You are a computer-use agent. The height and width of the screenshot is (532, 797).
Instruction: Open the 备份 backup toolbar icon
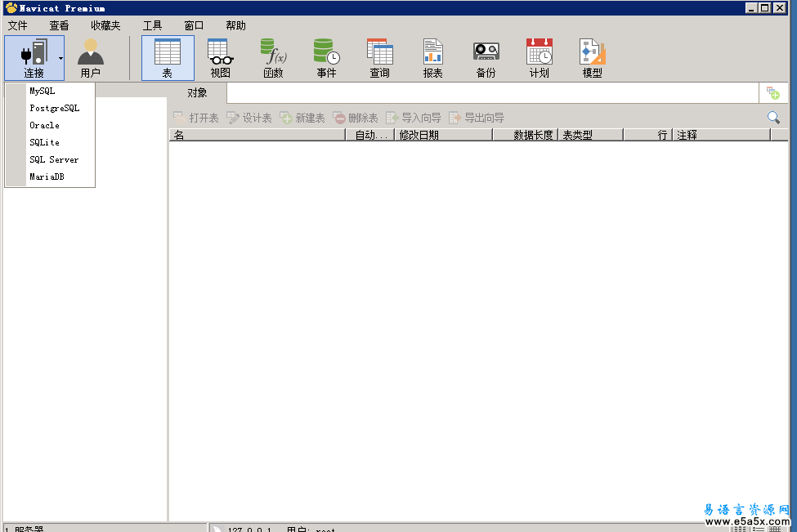pyautogui.click(x=486, y=58)
